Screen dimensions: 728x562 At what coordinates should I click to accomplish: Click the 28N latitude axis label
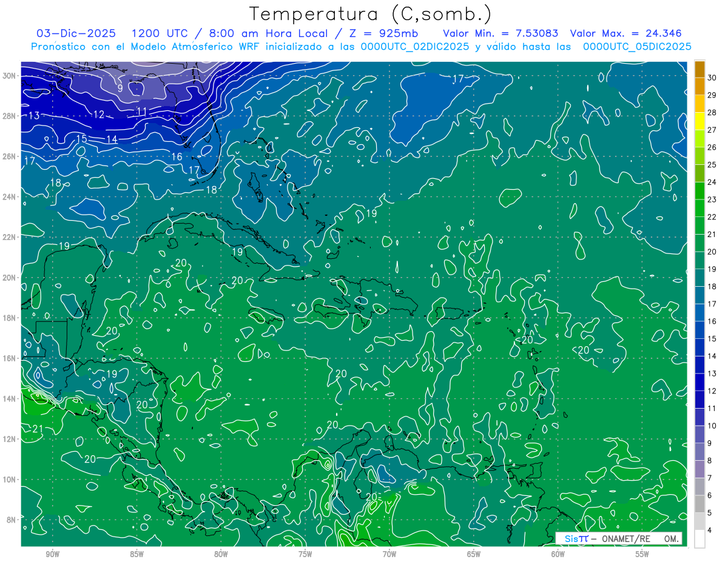(x=9, y=116)
